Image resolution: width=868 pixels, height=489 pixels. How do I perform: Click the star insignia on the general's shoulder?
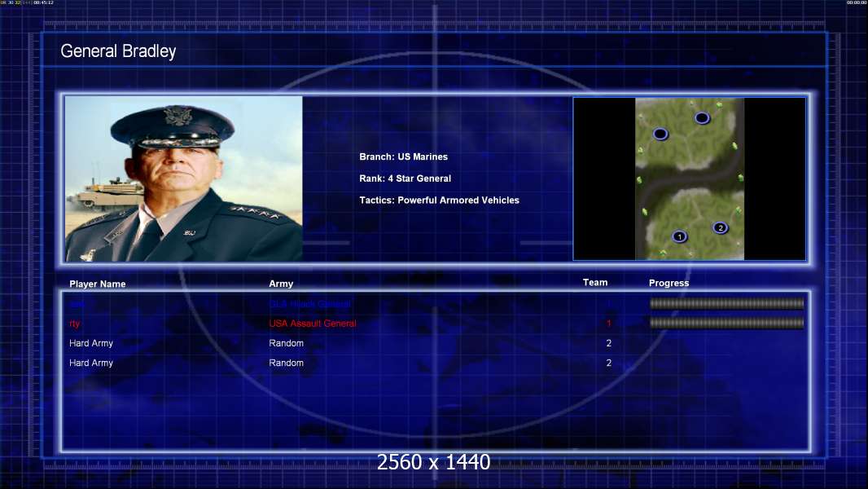(255, 212)
